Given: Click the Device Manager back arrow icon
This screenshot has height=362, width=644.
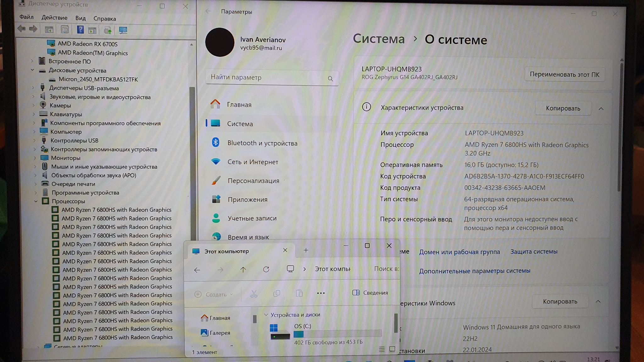Looking at the screenshot, I should point(21,29).
